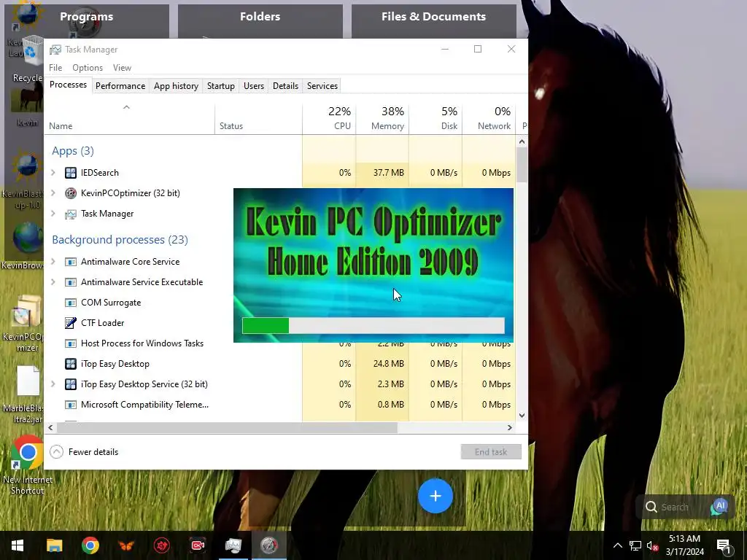Switch to the Details tab

tap(285, 86)
